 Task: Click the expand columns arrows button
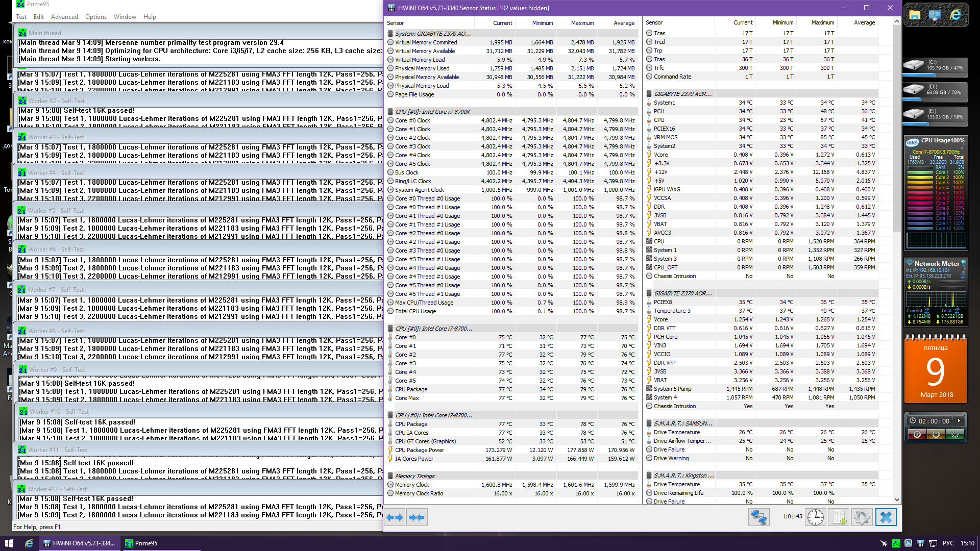pos(395,517)
